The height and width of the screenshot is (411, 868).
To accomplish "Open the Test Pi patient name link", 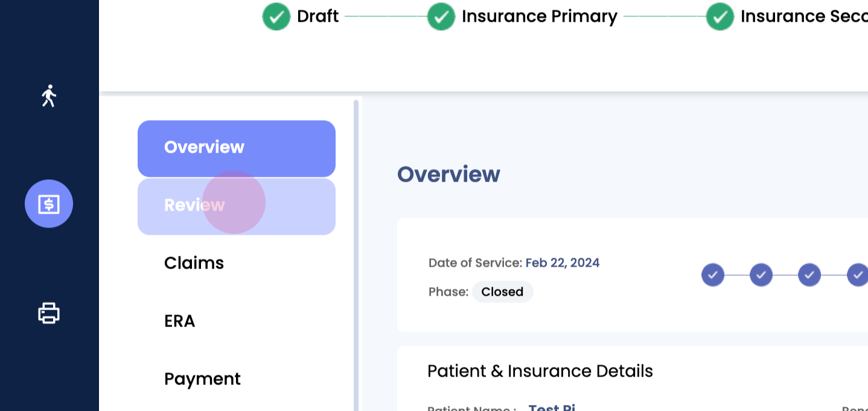I will click(551, 407).
